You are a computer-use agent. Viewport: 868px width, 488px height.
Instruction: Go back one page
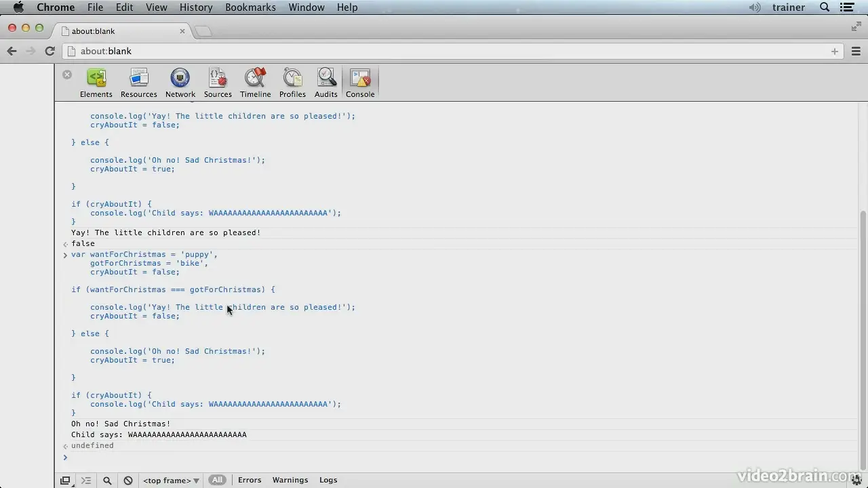[x=12, y=51]
